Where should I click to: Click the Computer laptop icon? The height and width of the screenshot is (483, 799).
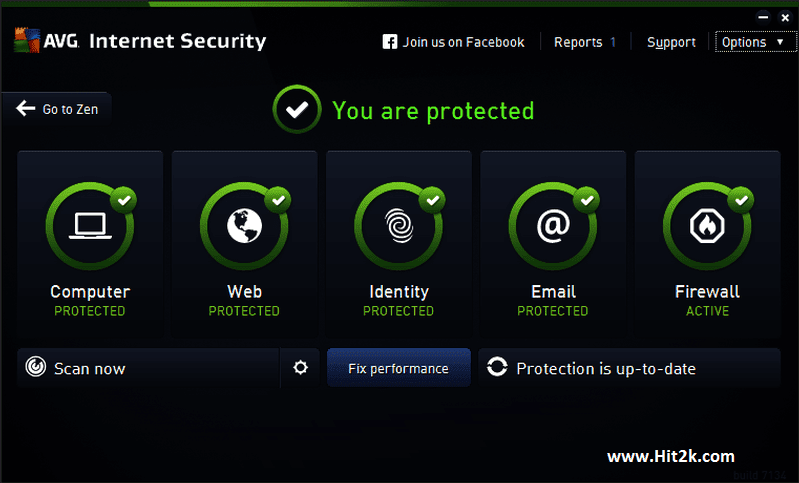click(90, 228)
